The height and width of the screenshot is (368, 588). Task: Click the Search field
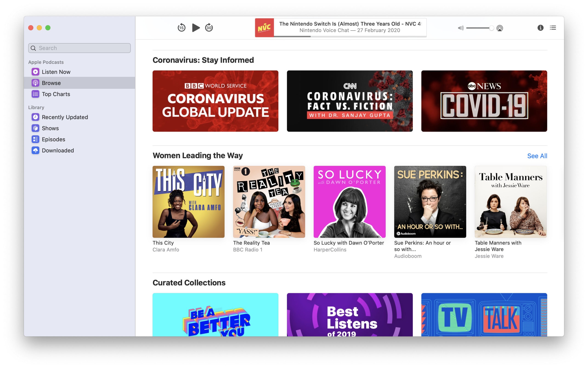coord(79,48)
